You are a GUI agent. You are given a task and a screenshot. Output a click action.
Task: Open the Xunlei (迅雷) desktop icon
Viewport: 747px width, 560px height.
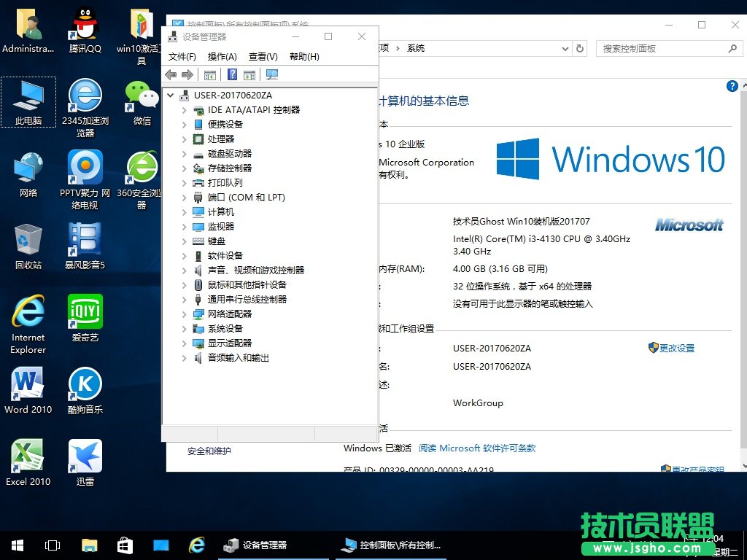pyautogui.click(x=85, y=463)
